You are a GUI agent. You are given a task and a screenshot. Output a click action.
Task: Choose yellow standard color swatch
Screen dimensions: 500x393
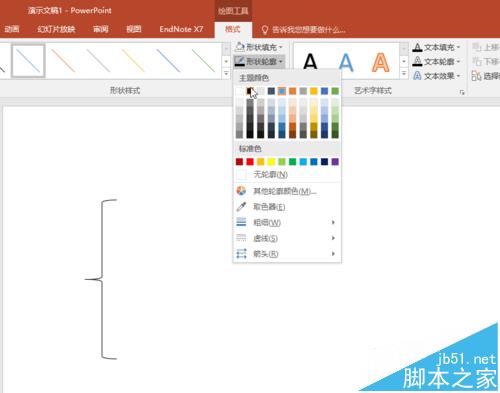click(x=271, y=162)
